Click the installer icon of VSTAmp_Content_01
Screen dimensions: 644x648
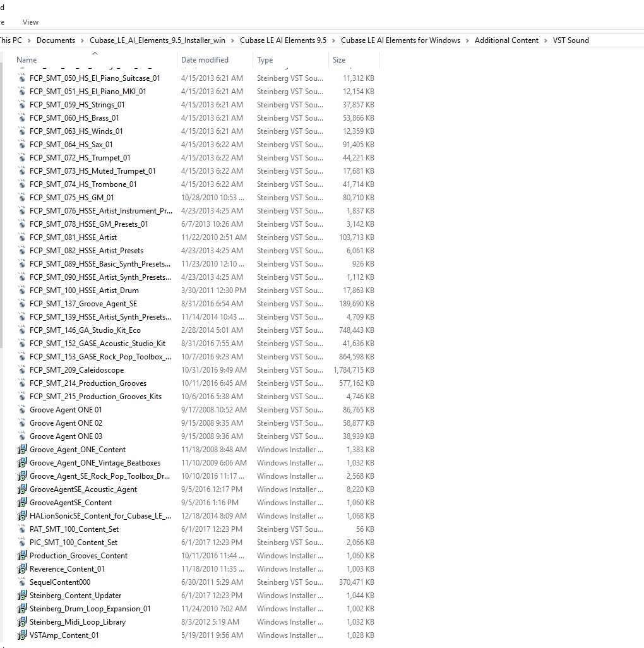point(22,635)
